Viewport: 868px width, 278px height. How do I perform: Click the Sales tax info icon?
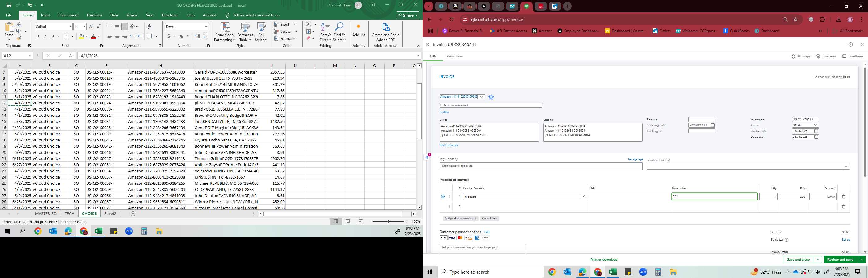point(786,240)
